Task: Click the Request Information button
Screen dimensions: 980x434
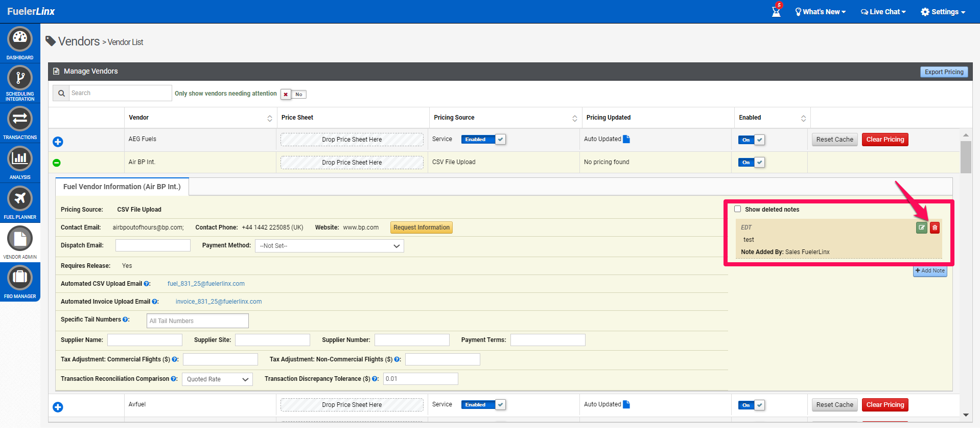Action: (x=421, y=227)
